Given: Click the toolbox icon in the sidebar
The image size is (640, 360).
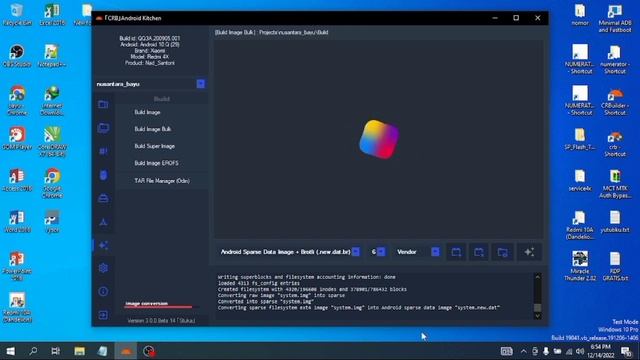Looking at the screenshot, I should click(x=103, y=198).
